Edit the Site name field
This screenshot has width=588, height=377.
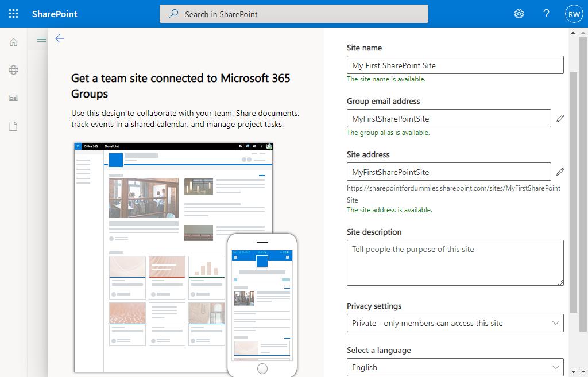click(x=455, y=65)
